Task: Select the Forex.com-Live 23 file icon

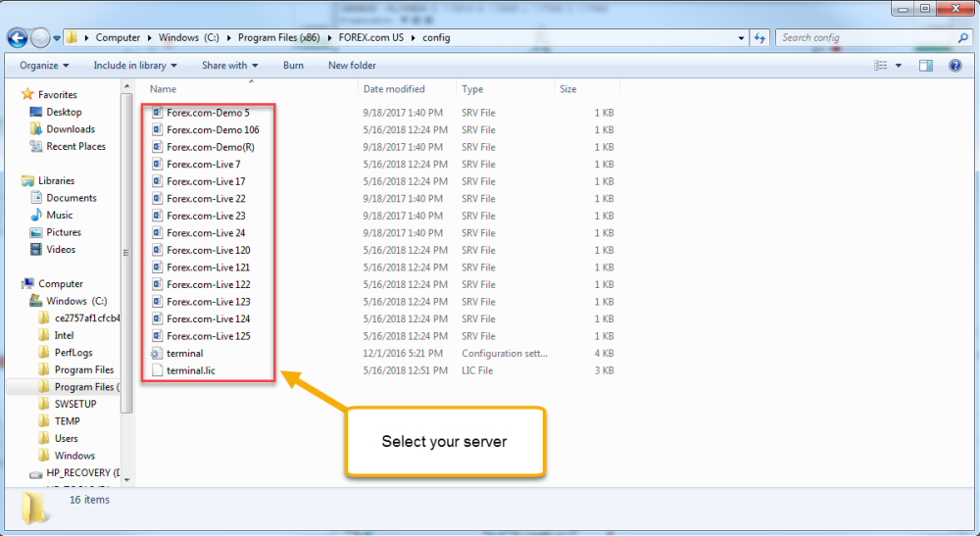Action: pos(157,217)
